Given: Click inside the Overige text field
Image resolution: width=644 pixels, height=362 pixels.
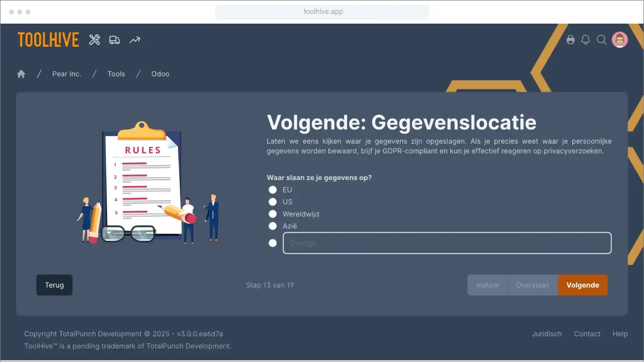Looking at the screenshot, I should pos(447,243).
